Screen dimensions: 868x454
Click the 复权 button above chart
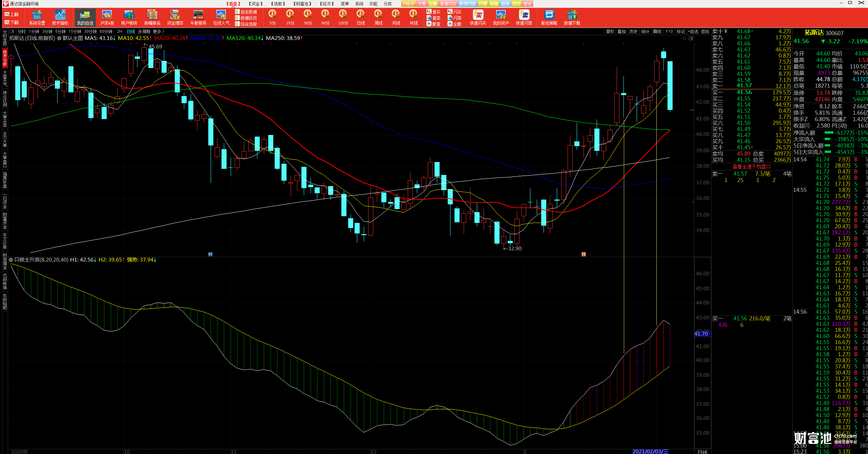point(610,31)
